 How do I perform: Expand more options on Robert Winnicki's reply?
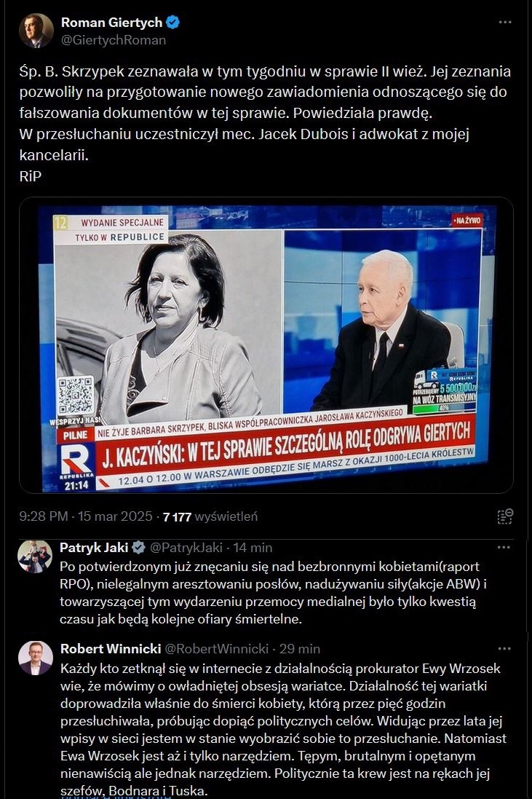[x=504, y=649]
